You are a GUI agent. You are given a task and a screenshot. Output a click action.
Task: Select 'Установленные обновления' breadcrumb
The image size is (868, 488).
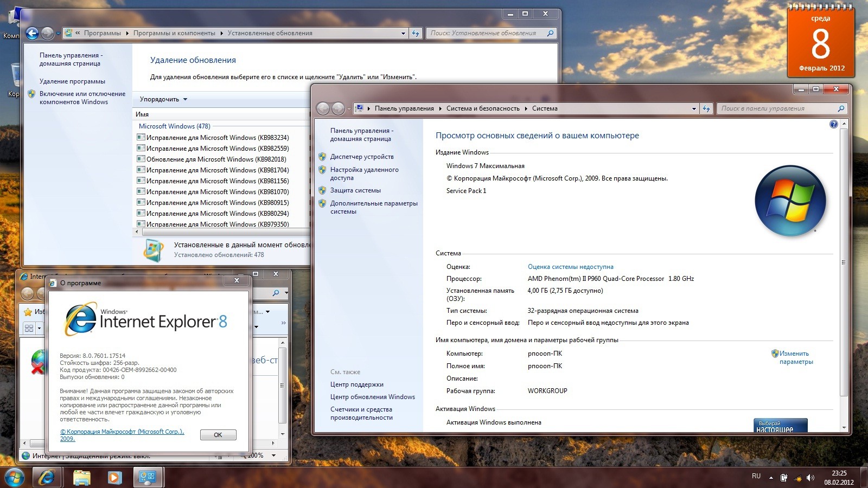click(x=270, y=33)
